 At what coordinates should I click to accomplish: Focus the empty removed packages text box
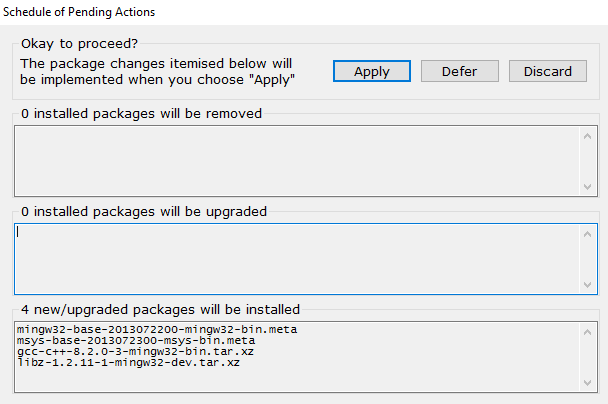296,160
